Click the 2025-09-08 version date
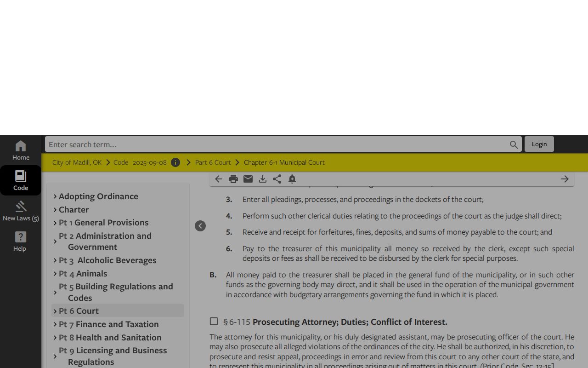The width and height of the screenshot is (588, 368). [150, 162]
